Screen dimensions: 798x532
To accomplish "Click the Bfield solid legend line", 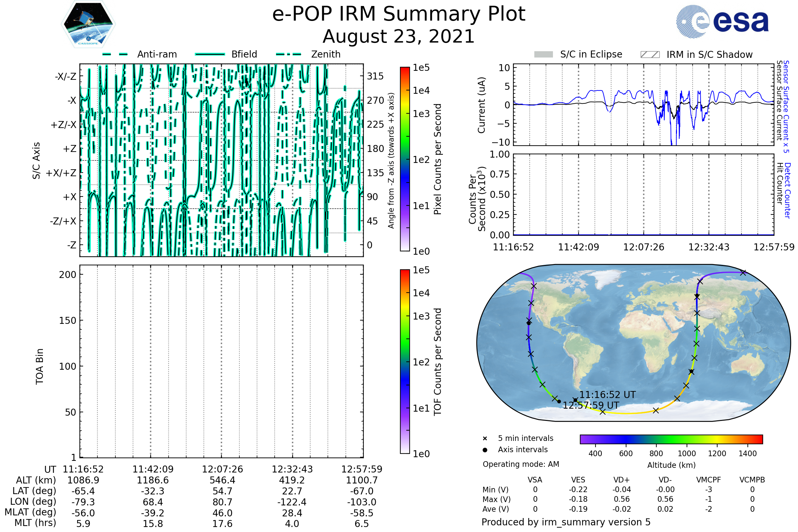I will pos(210,54).
